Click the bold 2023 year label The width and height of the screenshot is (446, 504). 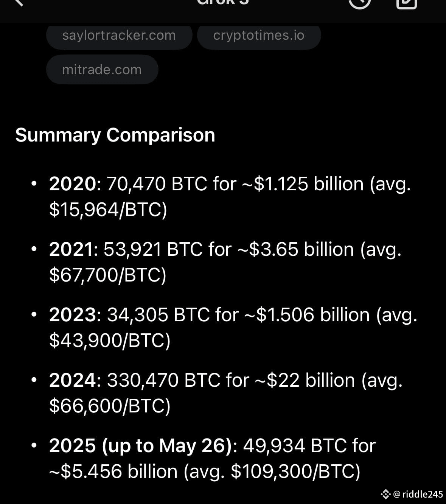[x=73, y=315]
